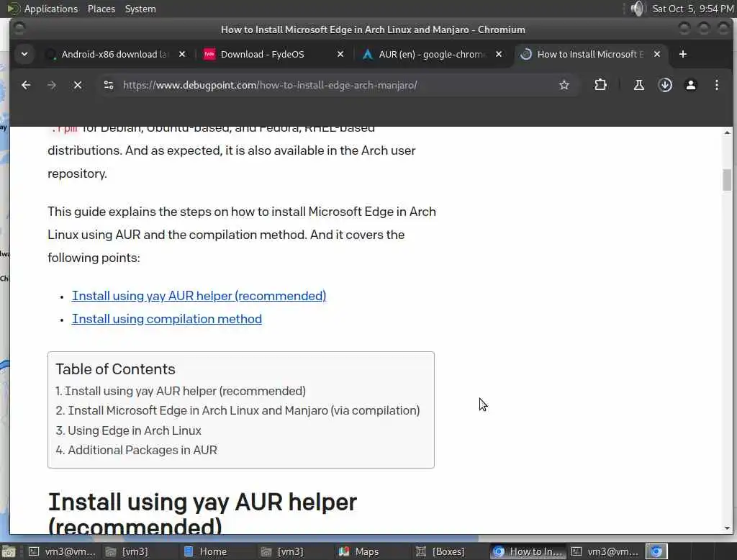Open the clock showing Sat Oct 5
The height and width of the screenshot is (560, 737).
pyautogui.click(x=692, y=9)
